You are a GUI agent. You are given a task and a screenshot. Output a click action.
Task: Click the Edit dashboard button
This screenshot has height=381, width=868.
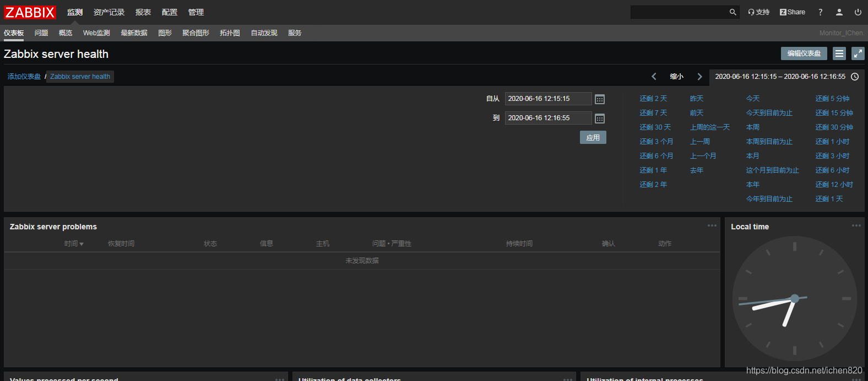pos(804,53)
